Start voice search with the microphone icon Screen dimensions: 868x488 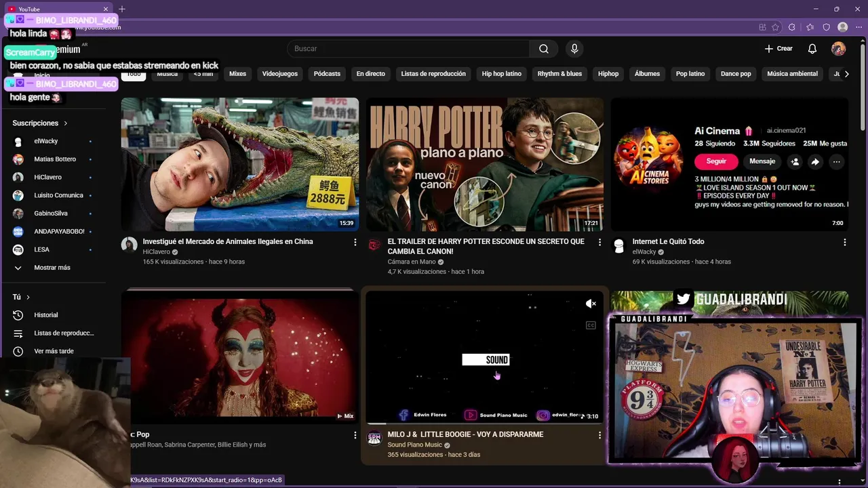(574, 49)
